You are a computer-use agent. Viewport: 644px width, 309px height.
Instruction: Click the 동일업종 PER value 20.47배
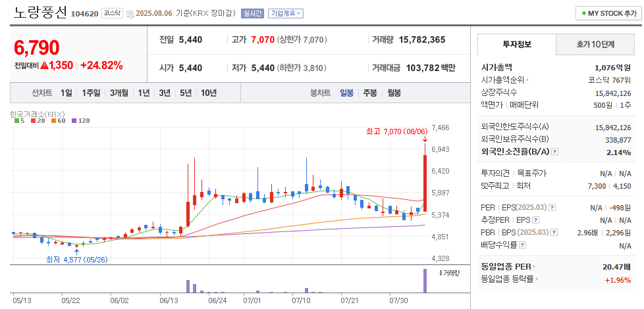(x=616, y=267)
